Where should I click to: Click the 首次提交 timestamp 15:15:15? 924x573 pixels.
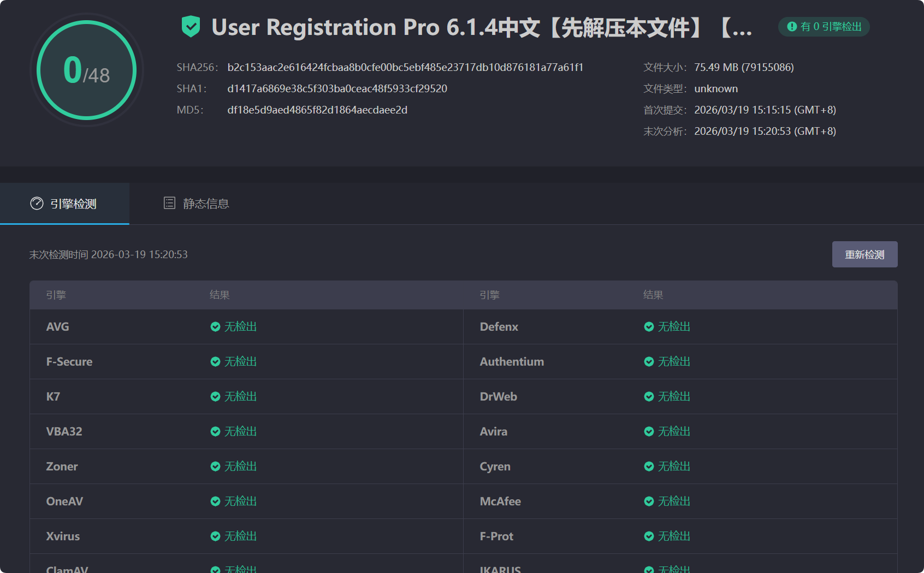tap(765, 110)
